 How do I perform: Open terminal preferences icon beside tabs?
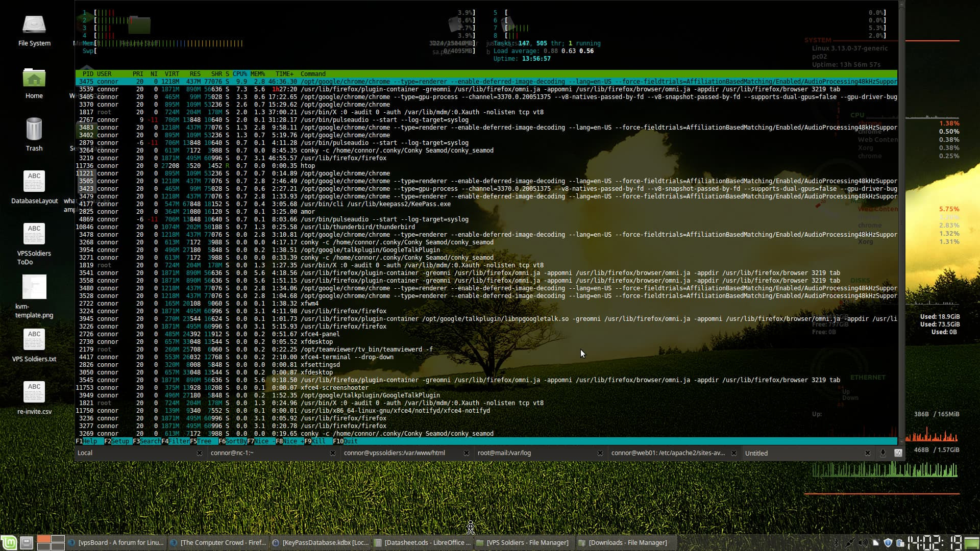898,453
